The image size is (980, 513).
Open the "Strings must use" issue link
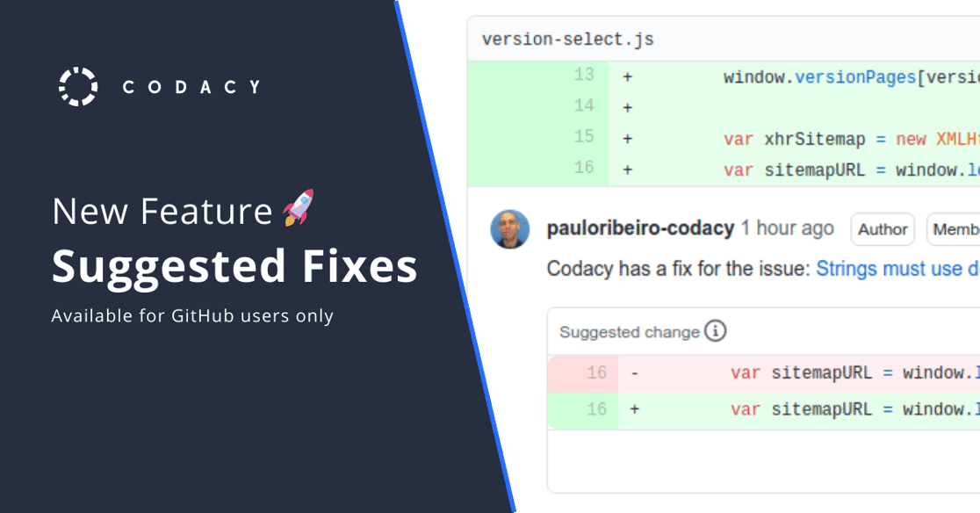tap(897, 268)
